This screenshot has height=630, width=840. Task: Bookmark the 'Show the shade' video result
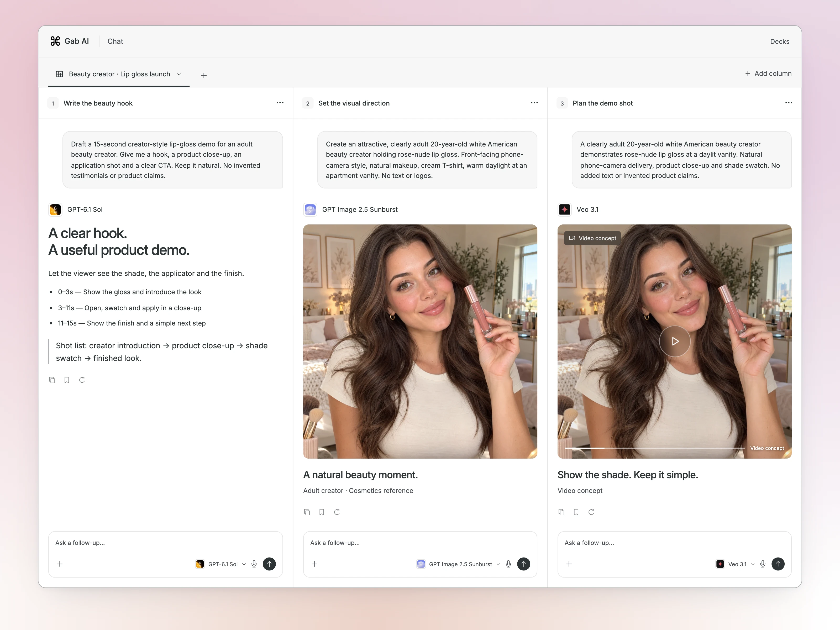(576, 512)
